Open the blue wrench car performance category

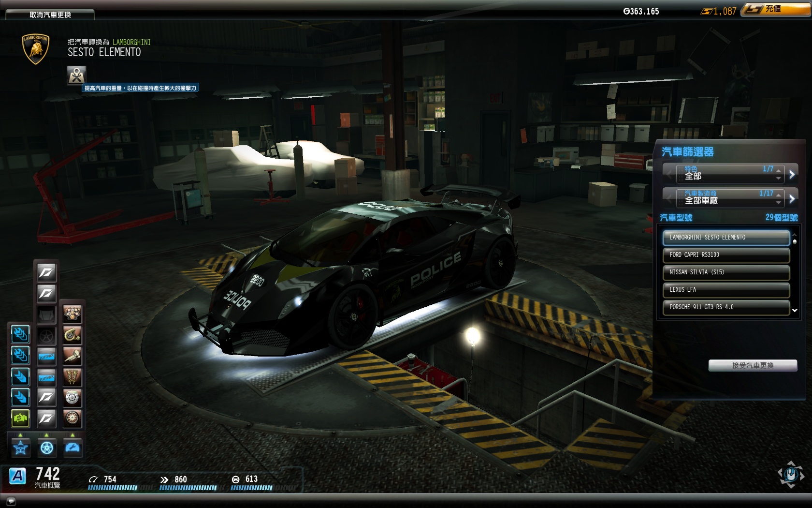pyautogui.click(x=72, y=448)
